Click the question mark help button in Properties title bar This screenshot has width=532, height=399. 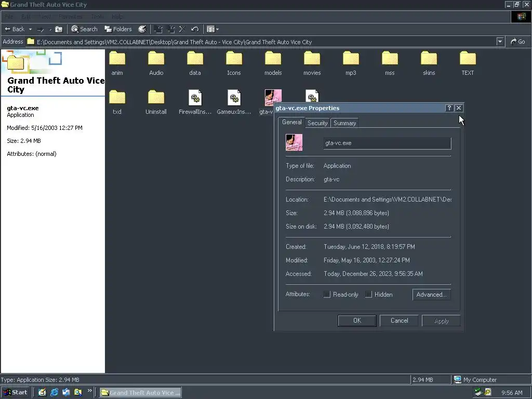[449, 108]
